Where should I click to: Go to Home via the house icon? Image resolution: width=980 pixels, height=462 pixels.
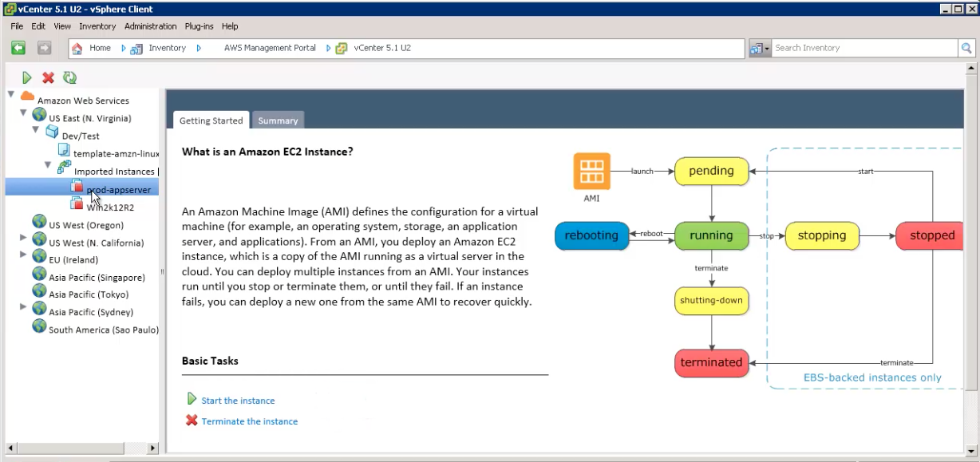coord(77,48)
